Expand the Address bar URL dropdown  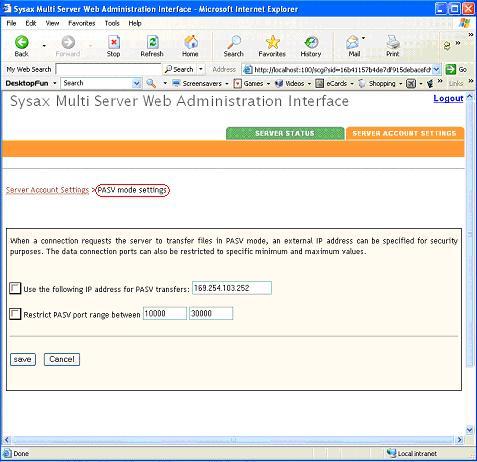pos(437,69)
